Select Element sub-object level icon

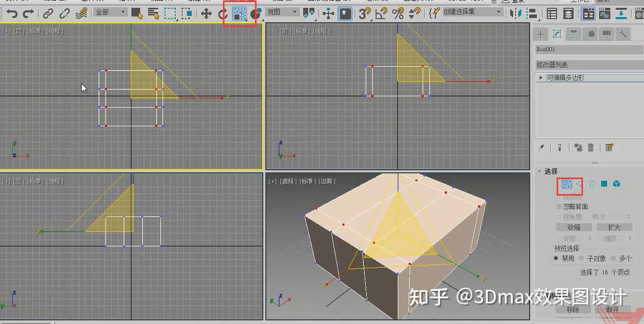tap(616, 184)
